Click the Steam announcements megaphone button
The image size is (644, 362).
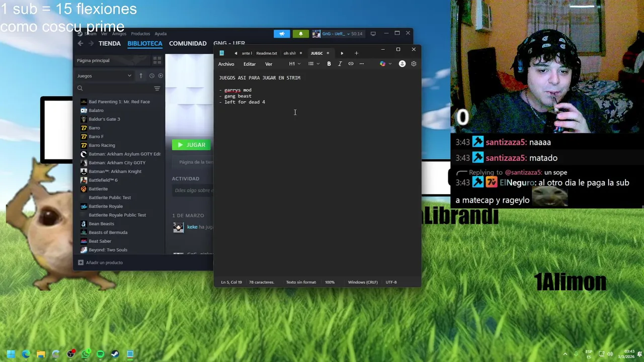[x=282, y=34]
